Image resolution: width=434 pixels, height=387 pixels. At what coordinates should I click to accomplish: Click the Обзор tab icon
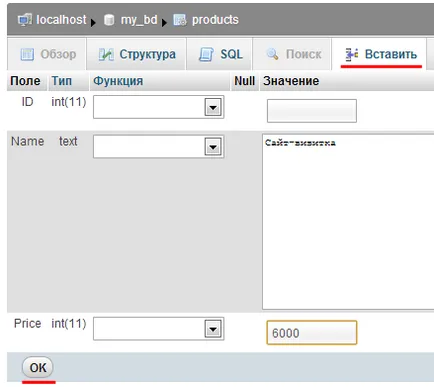[x=27, y=54]
